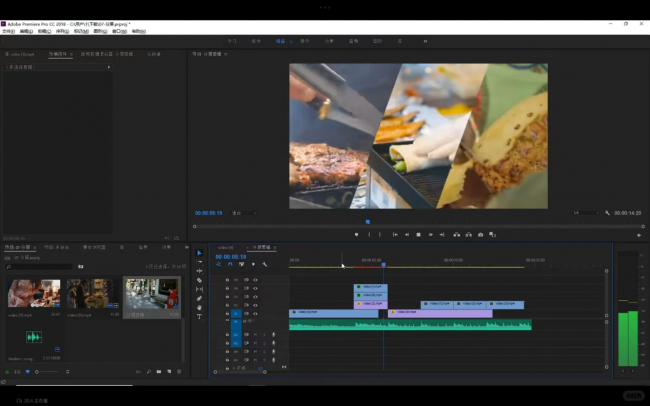Image resolution: width=650 pixels, height=406 pixels.
Task: Click Add Marker in Program Monitor
Action: [x=357, y=235]
